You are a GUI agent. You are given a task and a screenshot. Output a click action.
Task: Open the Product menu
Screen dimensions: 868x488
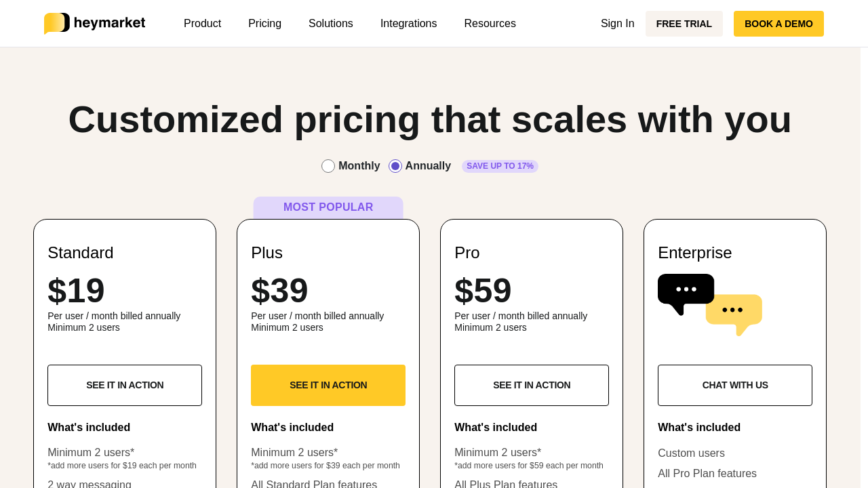[x=202, y=24]
